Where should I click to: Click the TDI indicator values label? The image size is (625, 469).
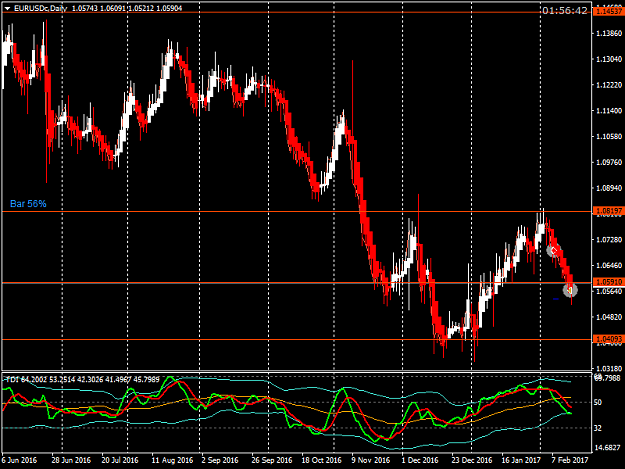[83, 380]
